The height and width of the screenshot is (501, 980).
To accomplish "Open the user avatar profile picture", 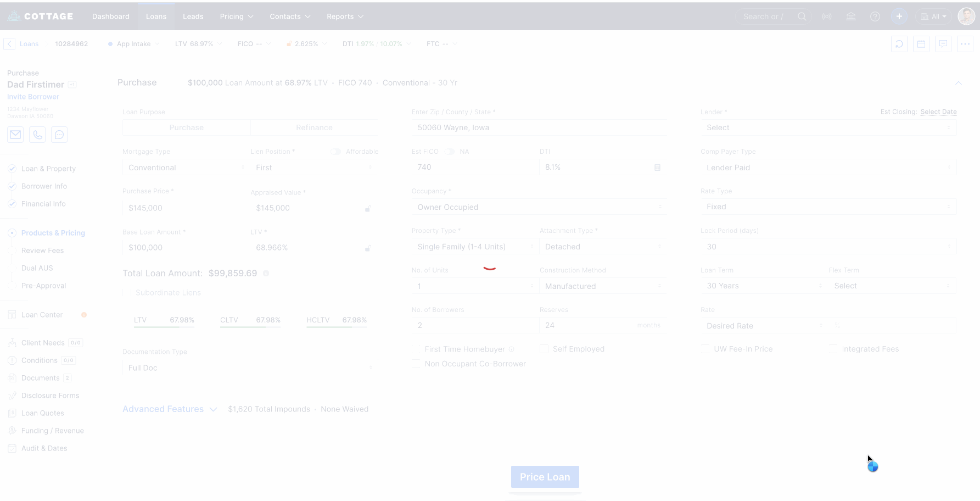I will tap(966, 16).
